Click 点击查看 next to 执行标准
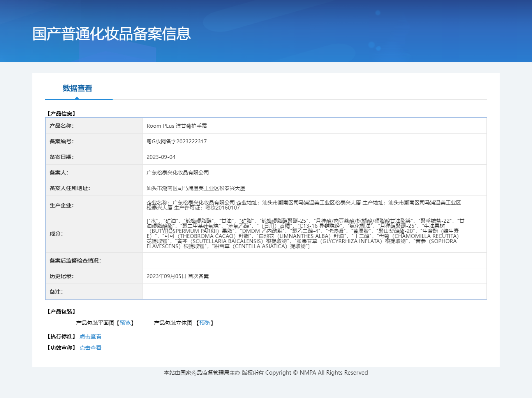 [90, 336]
